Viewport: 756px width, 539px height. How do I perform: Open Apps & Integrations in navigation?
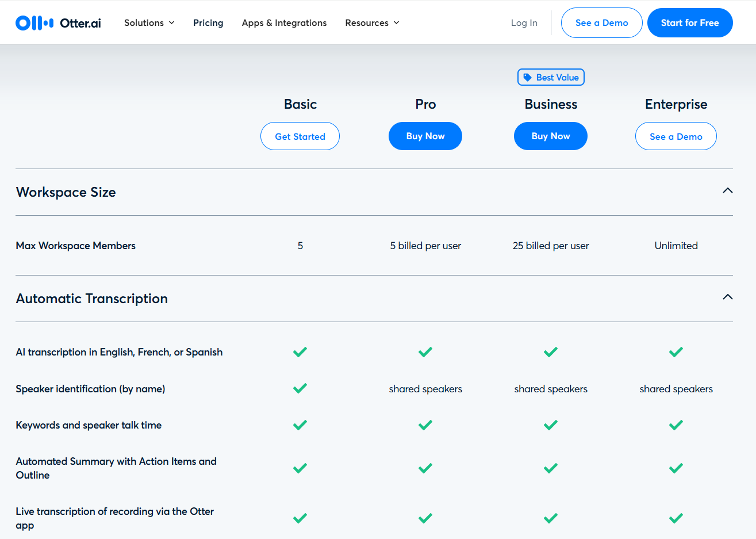pyautogui.click(x=284, y=23)
